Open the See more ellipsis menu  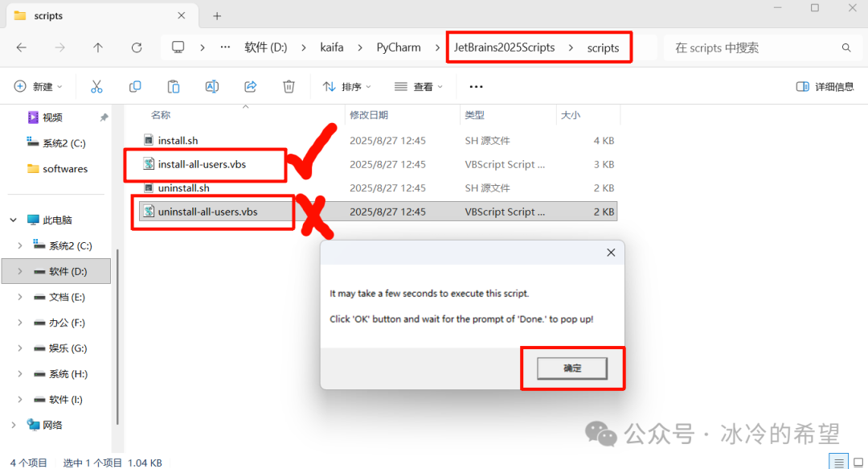click(476, 87)
